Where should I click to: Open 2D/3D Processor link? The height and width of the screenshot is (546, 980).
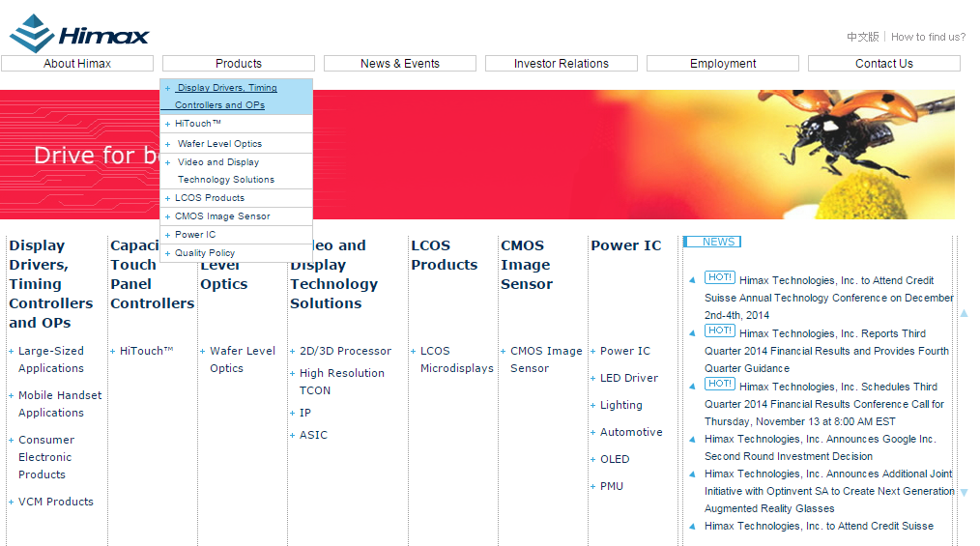[x=346, y=351]
